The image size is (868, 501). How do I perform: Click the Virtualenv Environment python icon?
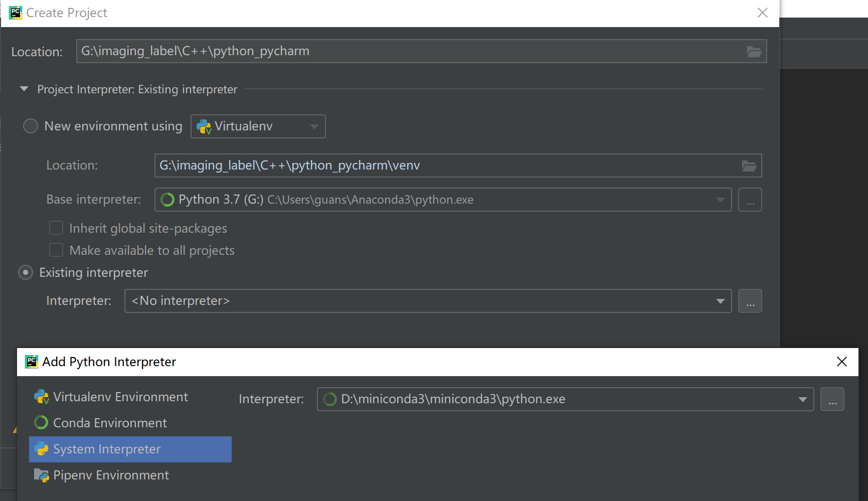pos(41,397)
